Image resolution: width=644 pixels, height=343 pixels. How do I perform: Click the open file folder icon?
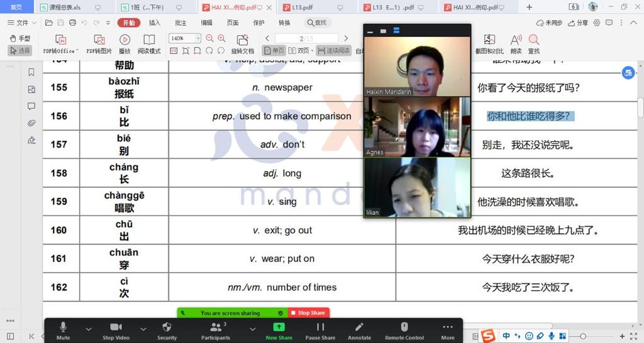[49, 23]
